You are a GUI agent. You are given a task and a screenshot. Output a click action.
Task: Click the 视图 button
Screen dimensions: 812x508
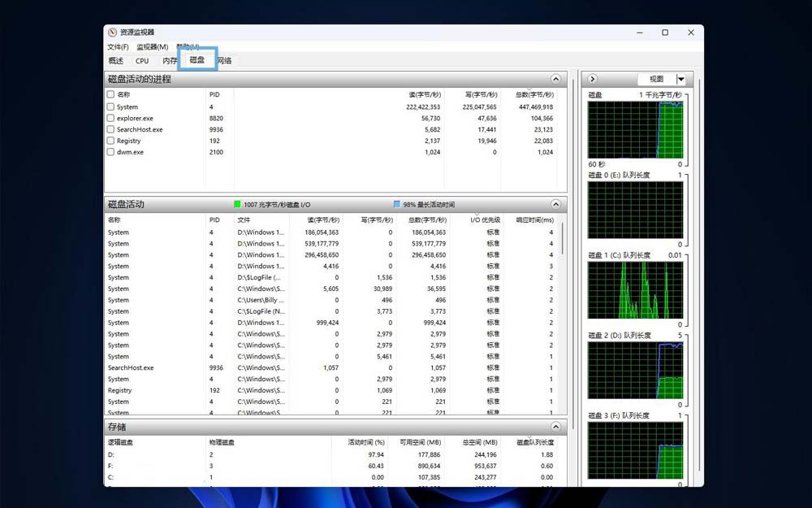(657, 80)
